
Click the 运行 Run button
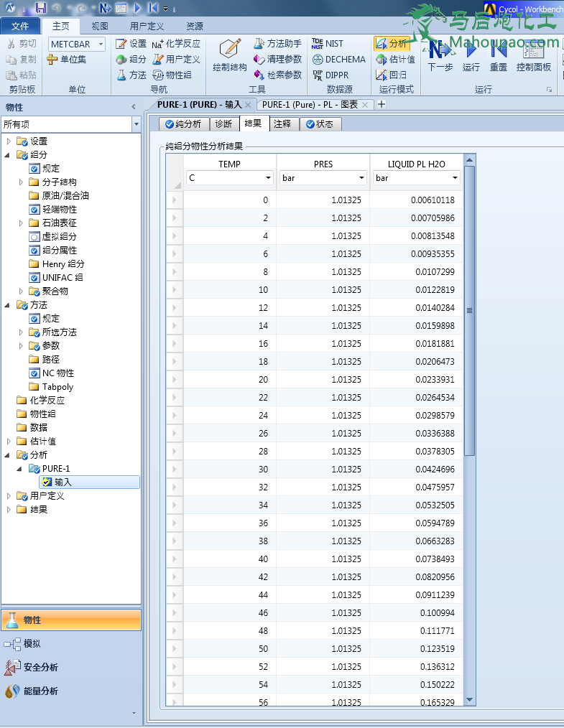click(x=471, y=55)
